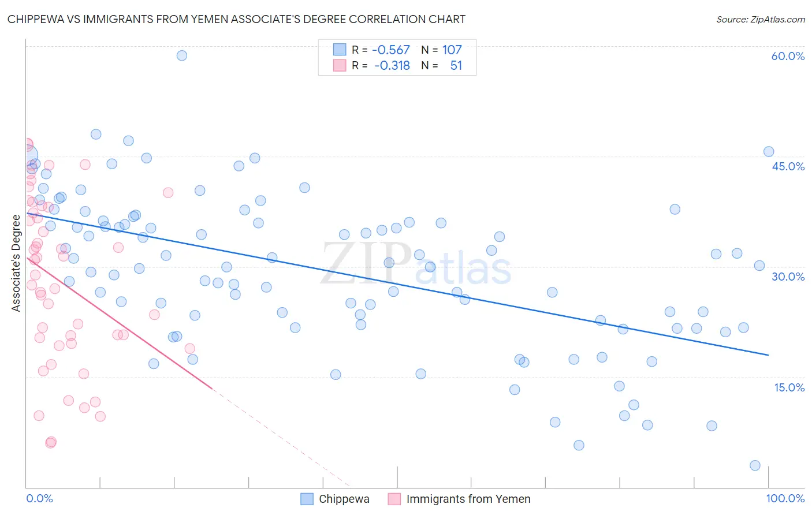The width and height of the screenshot is (812, 515).
Task: Click the N = 107 value in legend
Action: click(x=442, y=50)
